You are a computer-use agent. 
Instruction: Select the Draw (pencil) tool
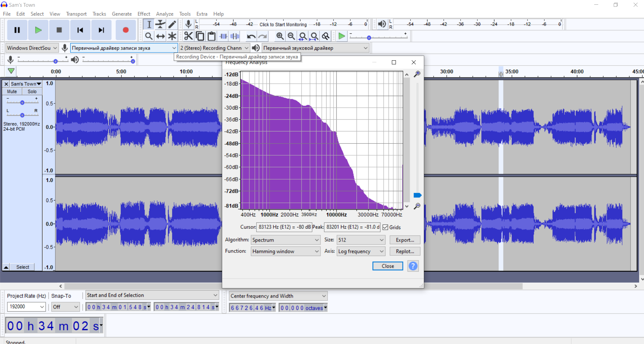click(x=172, y=24)
